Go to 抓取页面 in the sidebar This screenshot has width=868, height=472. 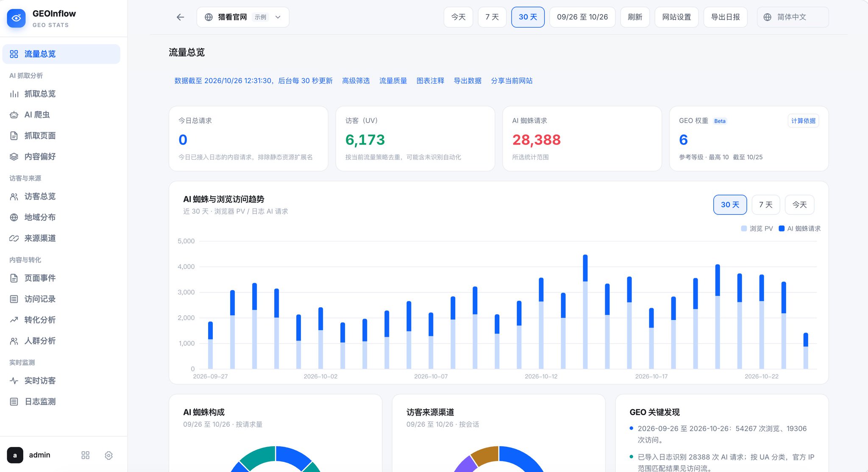coord(61,136)
